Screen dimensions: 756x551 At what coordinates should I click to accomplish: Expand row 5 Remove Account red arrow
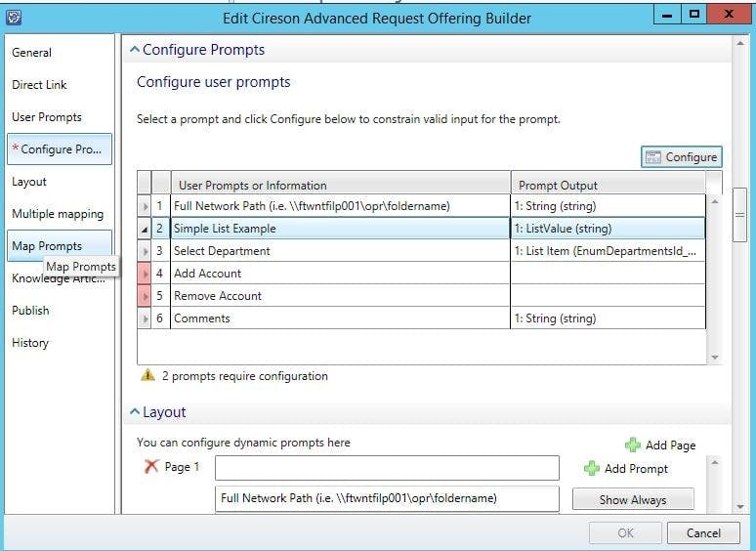click(x=145, y=296)
